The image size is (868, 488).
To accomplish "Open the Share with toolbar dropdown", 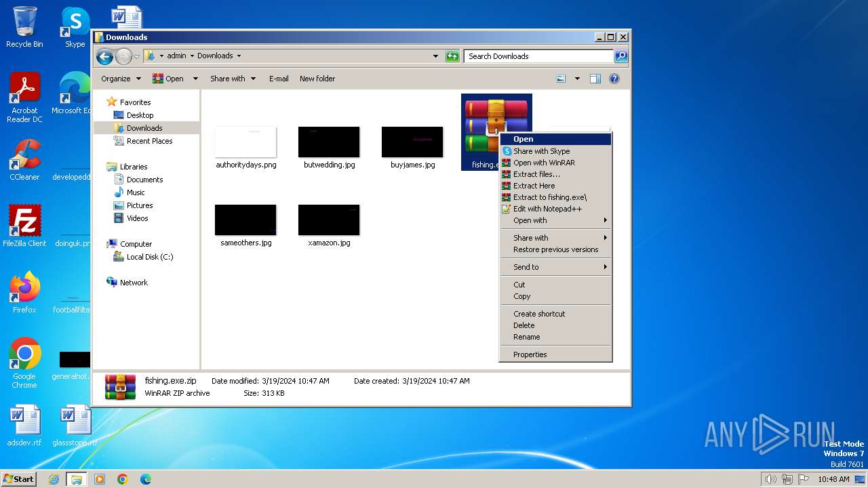I will tap(233, 79).
